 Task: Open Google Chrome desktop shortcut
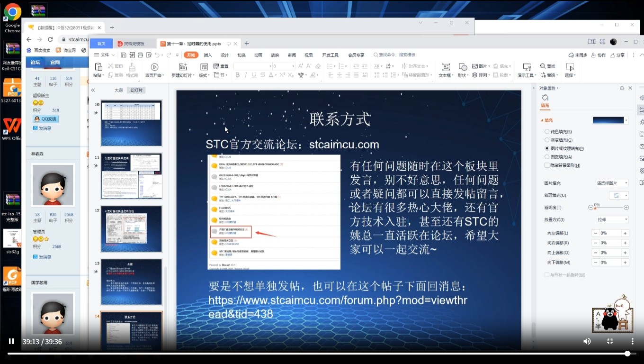coord(13,18)
